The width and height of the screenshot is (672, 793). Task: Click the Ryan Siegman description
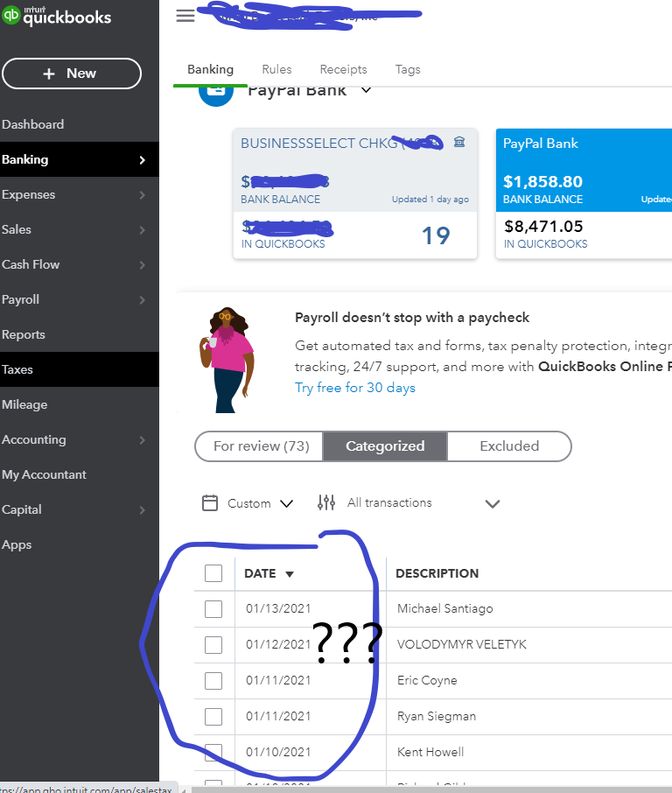pyautogui.click(x=437, y=716)
